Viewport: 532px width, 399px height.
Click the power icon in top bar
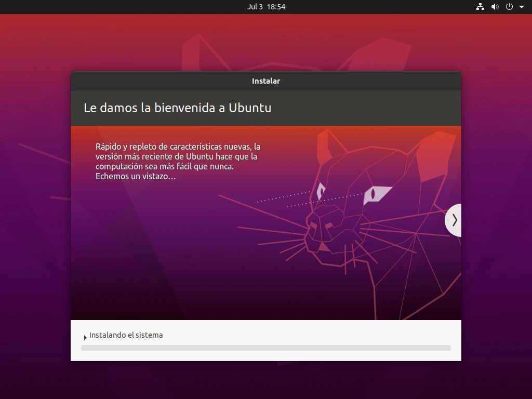509,7
